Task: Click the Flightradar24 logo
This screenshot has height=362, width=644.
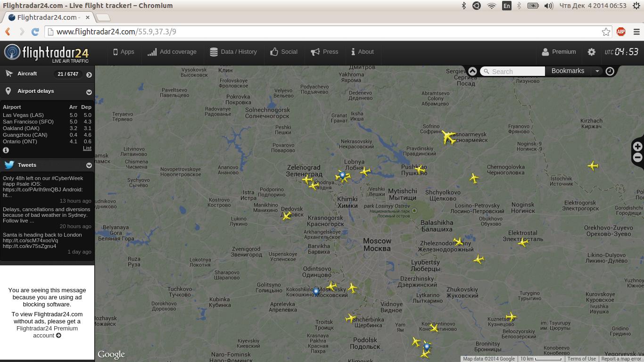Action: (46, 53)
